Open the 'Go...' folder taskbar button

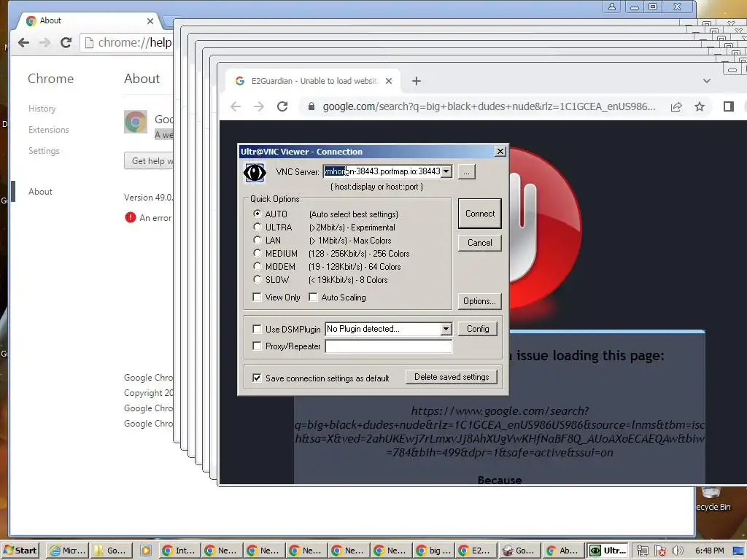[x=111, y=551]
